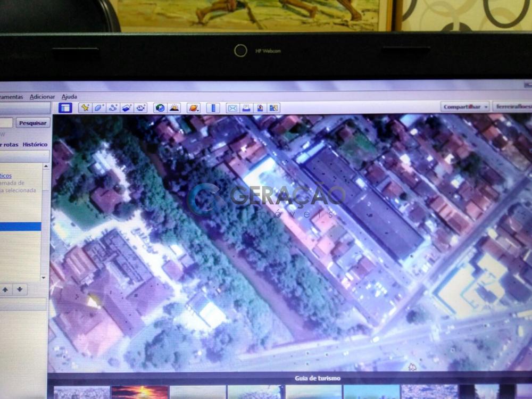The height and width of the screenshot is (399, 532).
Task: Open the sunset thumbnail in Guia de turismo
Action: (139, 393)
